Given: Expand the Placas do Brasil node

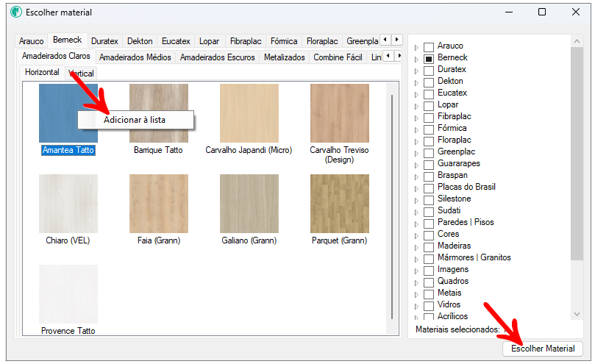Looking at the screenshot, I should coord(416,189).
